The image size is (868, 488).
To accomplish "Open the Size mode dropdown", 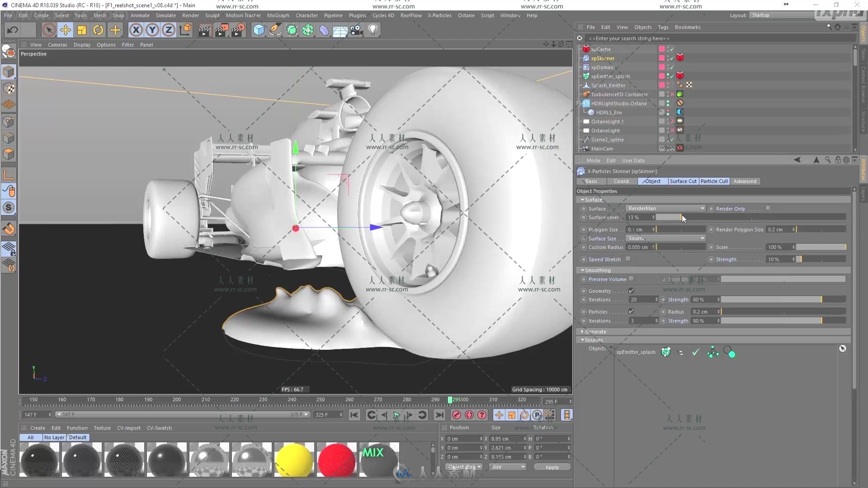I will pyautogui.click(x=508, y=467).
